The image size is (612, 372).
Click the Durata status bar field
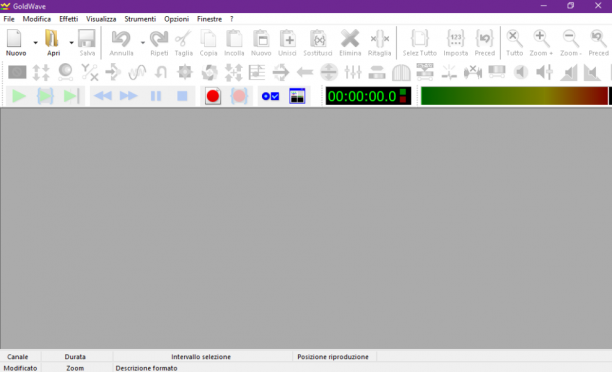(x=75, y=357)
